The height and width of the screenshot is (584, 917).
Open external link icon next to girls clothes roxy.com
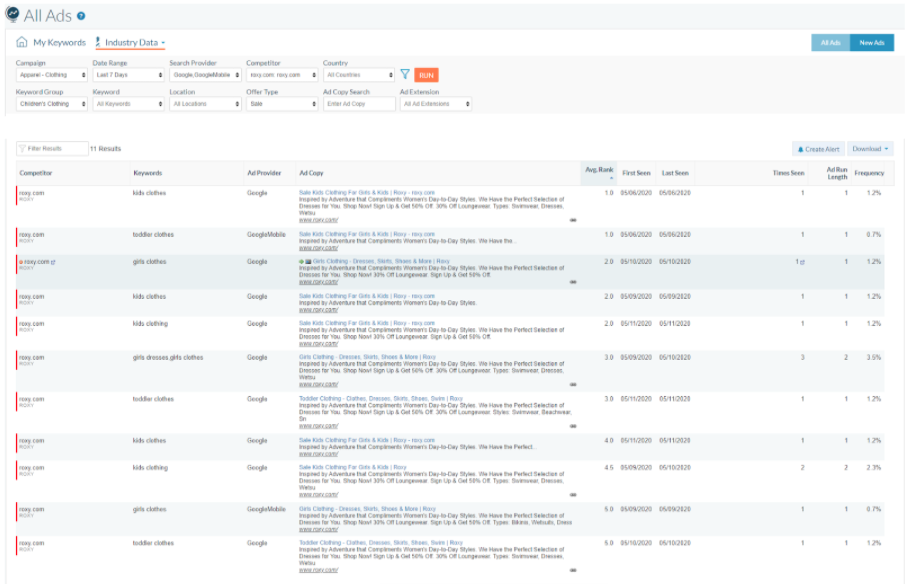click(53, 262)
